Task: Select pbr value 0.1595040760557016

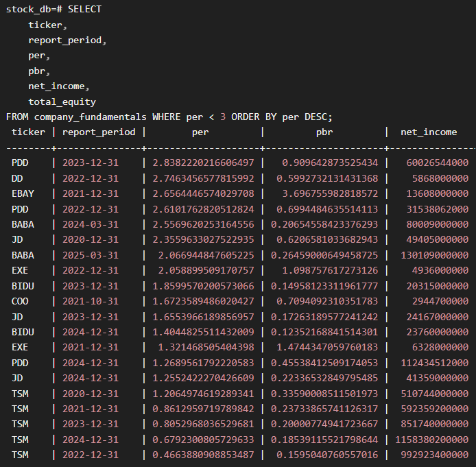Action: (x=327, y=455)
